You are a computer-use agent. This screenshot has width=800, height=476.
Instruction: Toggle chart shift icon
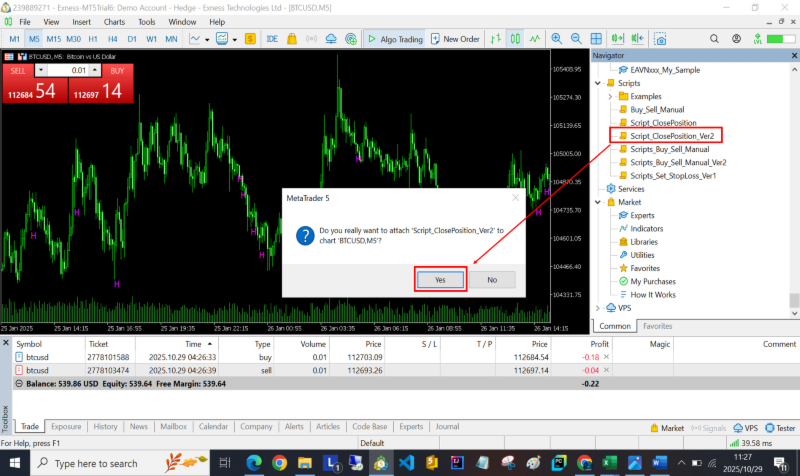pyautogui.click(x=637, y=39)
